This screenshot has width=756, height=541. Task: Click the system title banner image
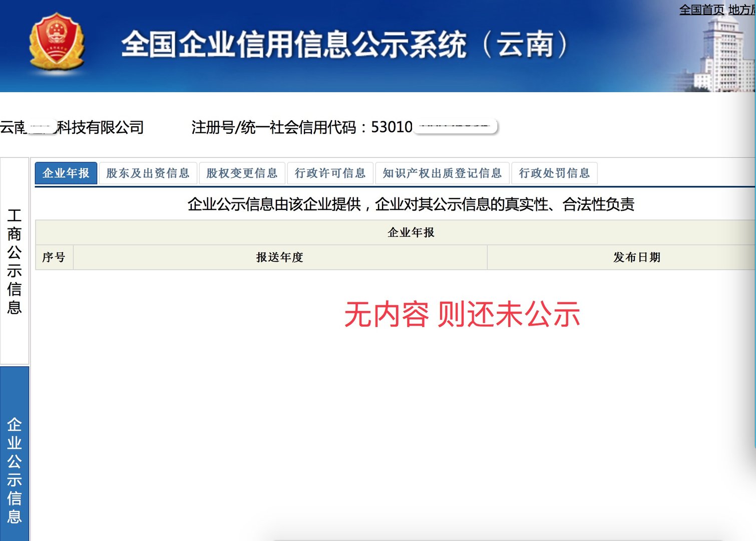345,45
